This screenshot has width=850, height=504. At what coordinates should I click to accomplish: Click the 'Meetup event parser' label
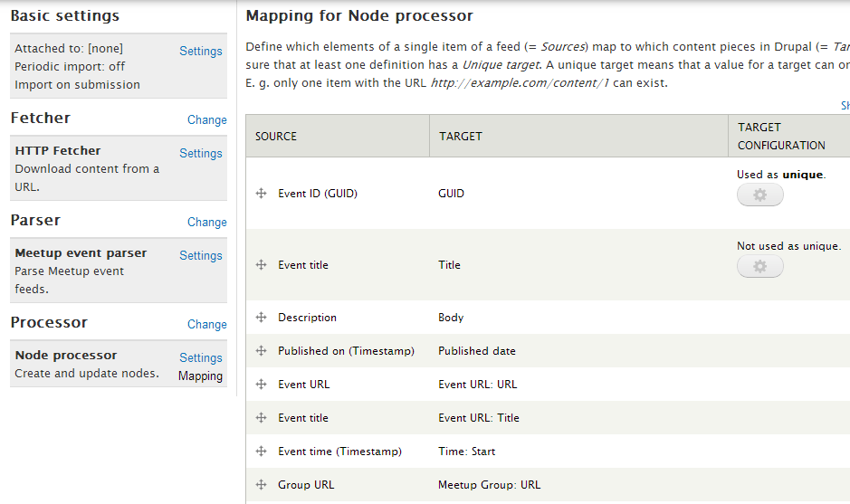pyautogui.click(x=81, y=253)
